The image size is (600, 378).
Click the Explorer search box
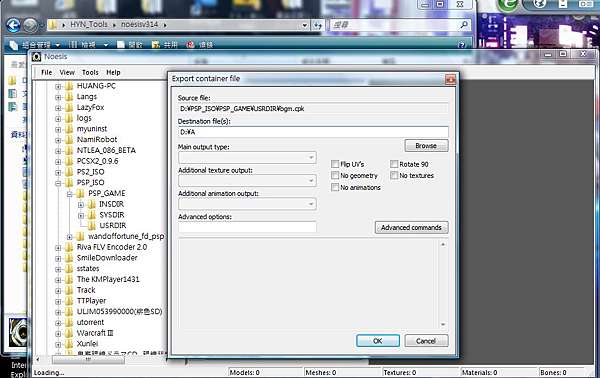point(400,25)
